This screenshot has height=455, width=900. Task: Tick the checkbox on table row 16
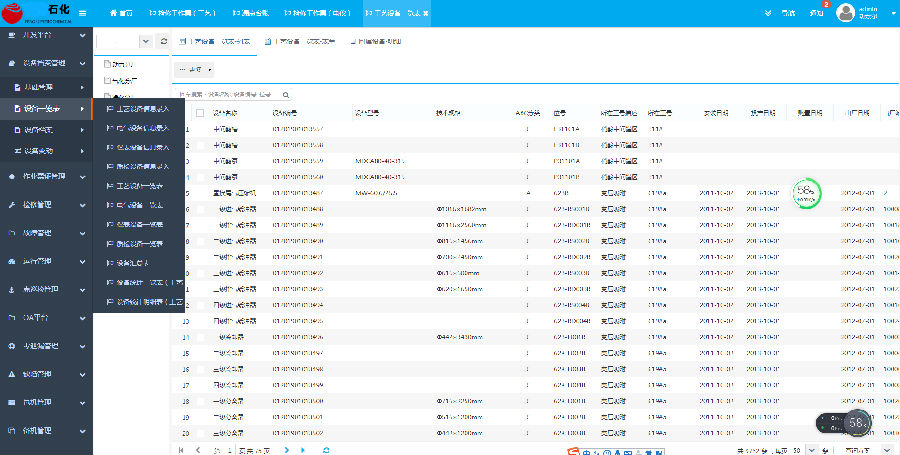click(200, 370)
